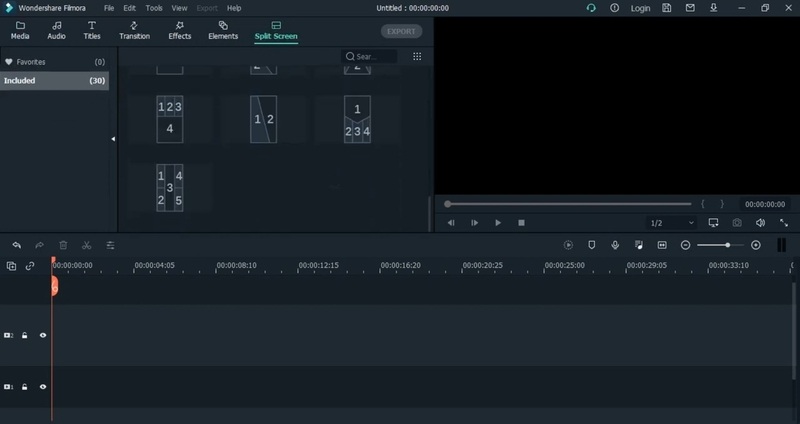Toggle the auto-ripple link icon
Viewport: 800px width, 424px height.
tap(30, 266)
